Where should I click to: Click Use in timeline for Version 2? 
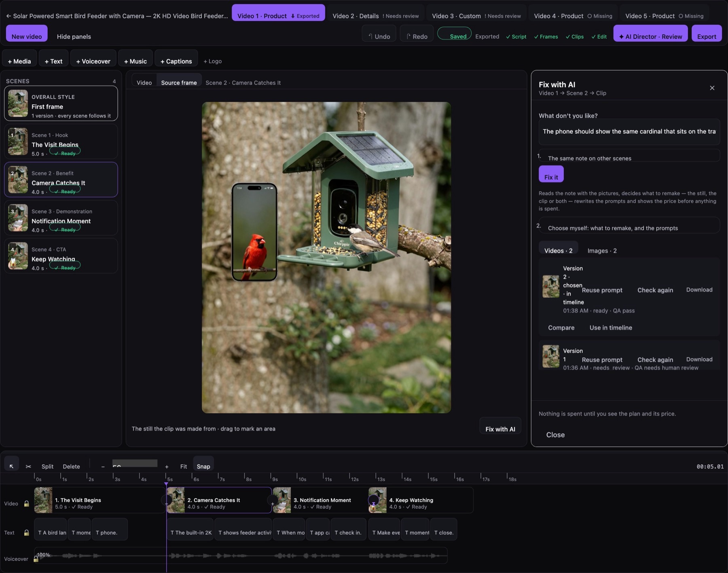click(x=611, y=328)
